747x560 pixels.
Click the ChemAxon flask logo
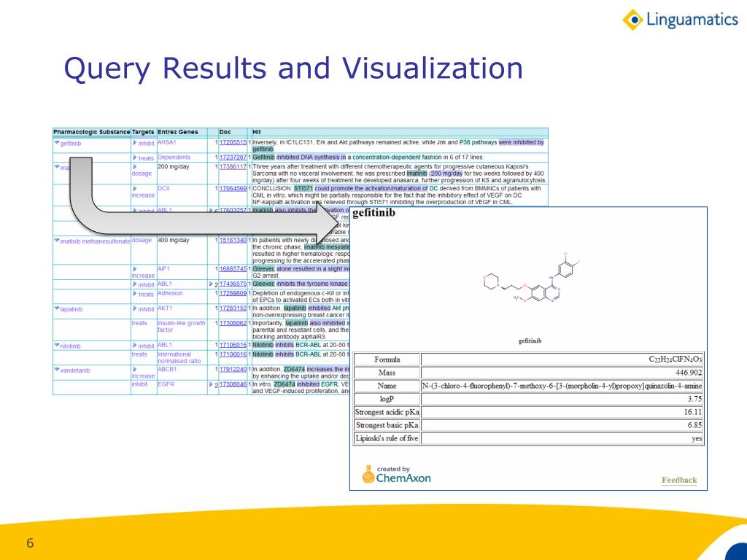pyautogui.click(x=368, y=474)
